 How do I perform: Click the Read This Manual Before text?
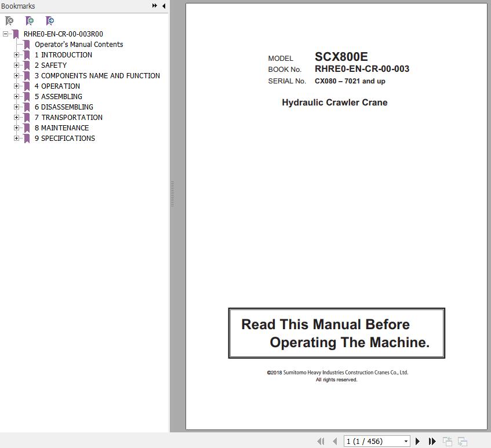point(325,325)
